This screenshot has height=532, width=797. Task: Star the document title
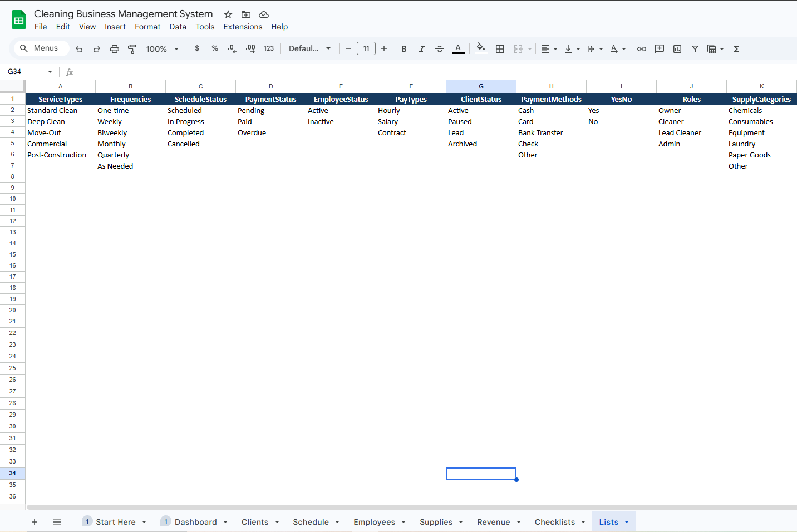pos(228,14)
